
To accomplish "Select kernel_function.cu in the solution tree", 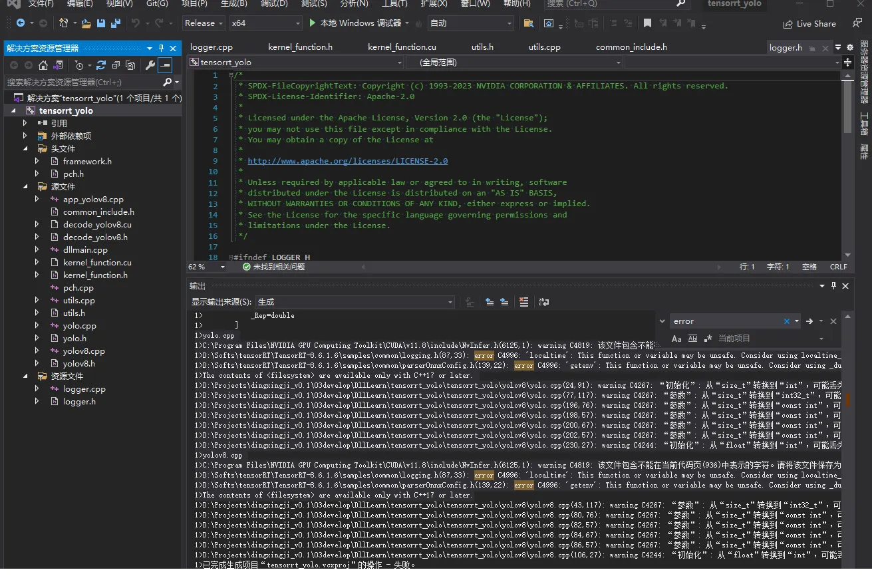I will click(97, 262).
